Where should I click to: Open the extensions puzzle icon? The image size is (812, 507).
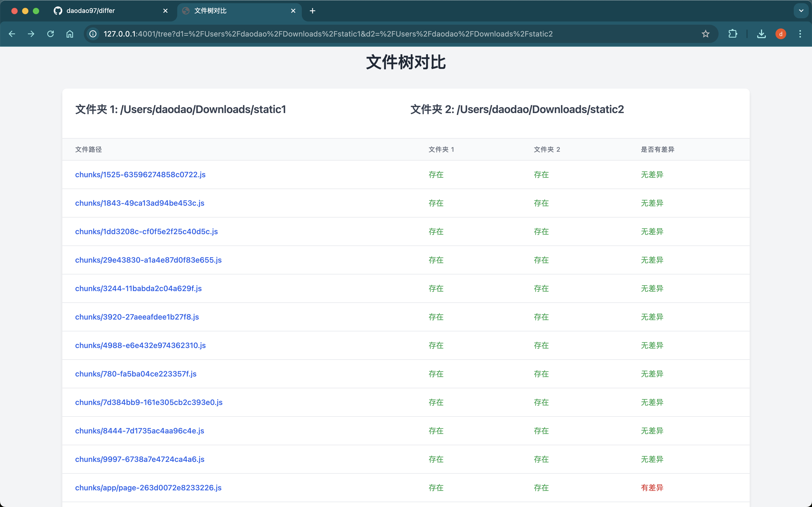point(733,34)
